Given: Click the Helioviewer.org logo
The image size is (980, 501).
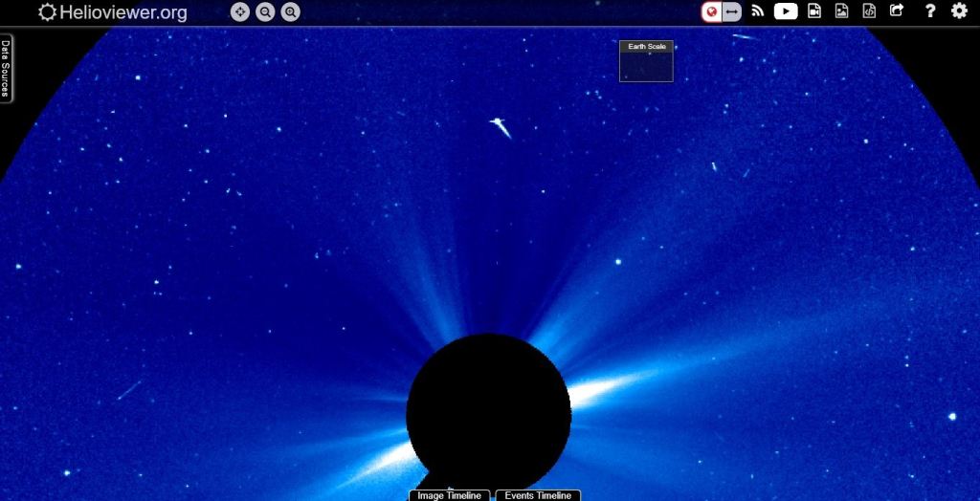Looking at the screenshot, I should (113, 12).
